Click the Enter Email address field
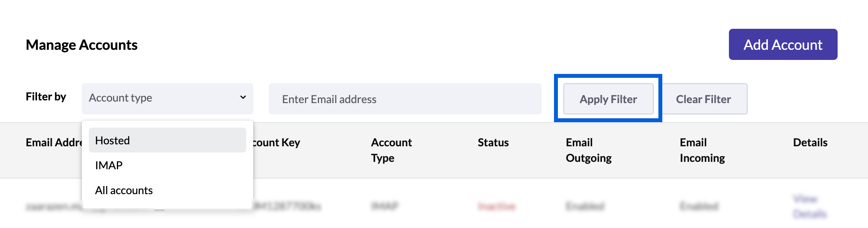 click(x=405, y=99)
